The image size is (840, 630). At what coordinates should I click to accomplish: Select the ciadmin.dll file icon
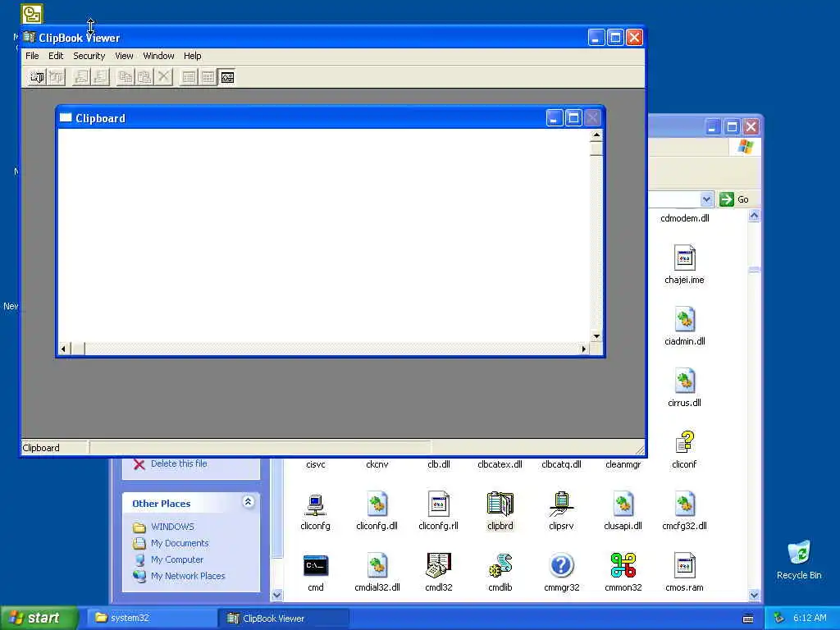685,319
